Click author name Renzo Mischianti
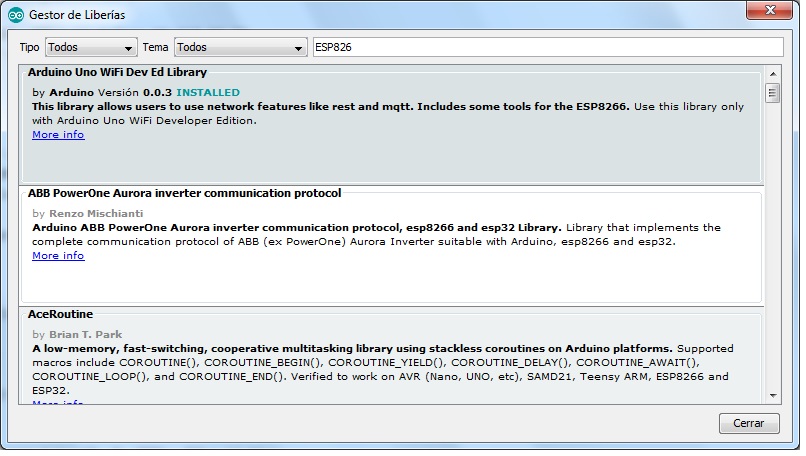 pyautogui.click(x=96, y=214)
